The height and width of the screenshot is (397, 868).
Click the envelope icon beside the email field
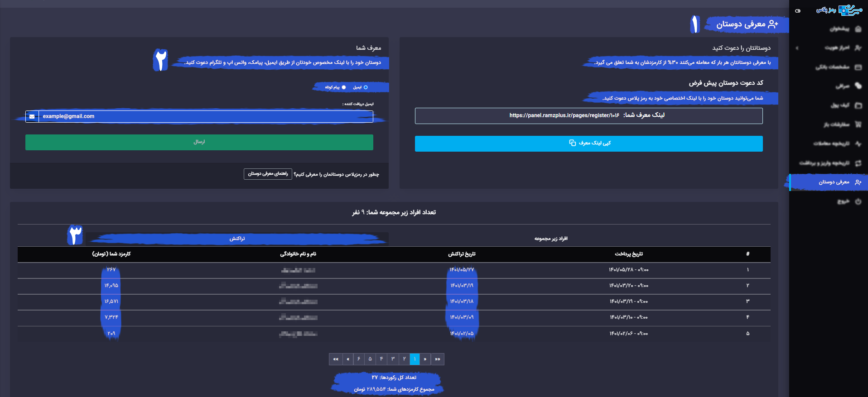(32, 116)
